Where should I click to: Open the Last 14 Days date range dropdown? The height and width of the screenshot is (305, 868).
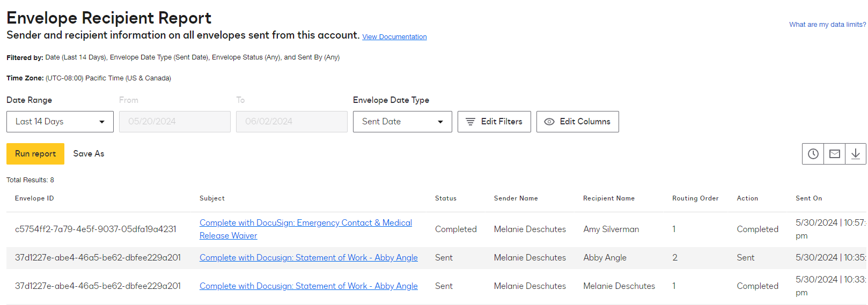coord(60,122)
